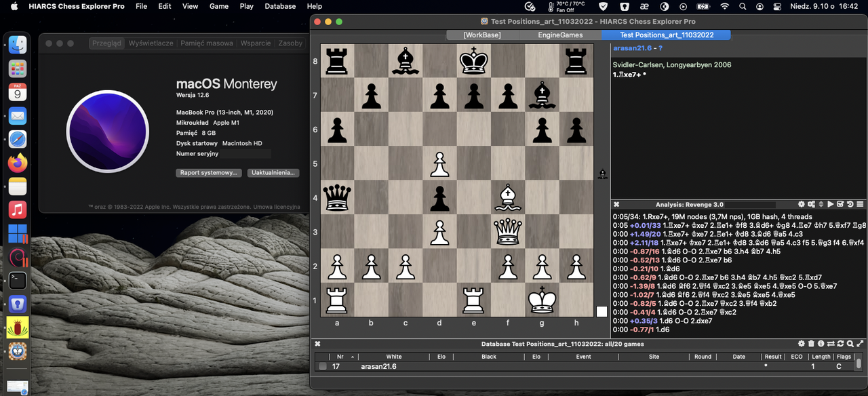Screen dimensions: 868x396
Task: Open analysis engine settings gear icon
Action: coord(802,204)
